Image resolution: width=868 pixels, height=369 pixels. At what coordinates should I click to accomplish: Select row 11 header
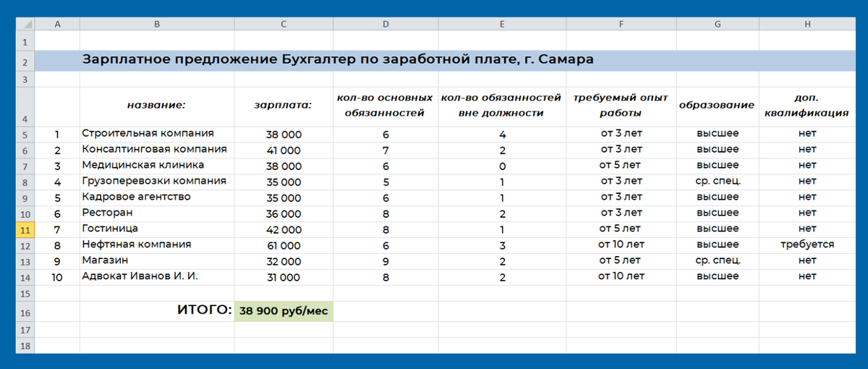point(24,230)
